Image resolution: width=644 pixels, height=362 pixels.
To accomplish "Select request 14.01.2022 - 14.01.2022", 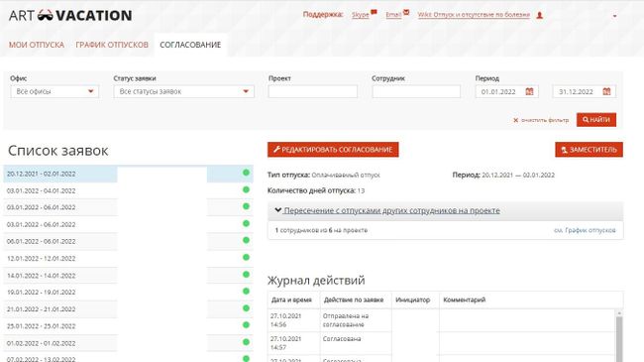I will click(x=128, y=275).
